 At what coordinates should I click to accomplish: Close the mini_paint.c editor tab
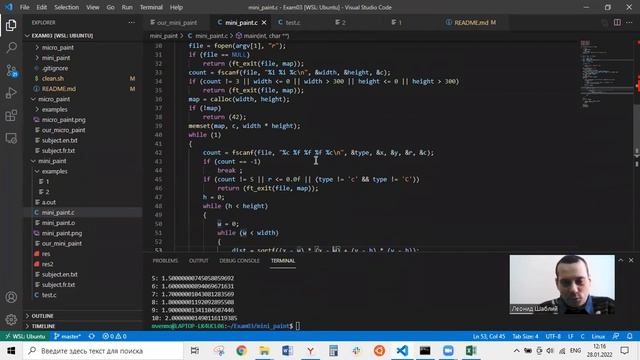click(264, 22)
